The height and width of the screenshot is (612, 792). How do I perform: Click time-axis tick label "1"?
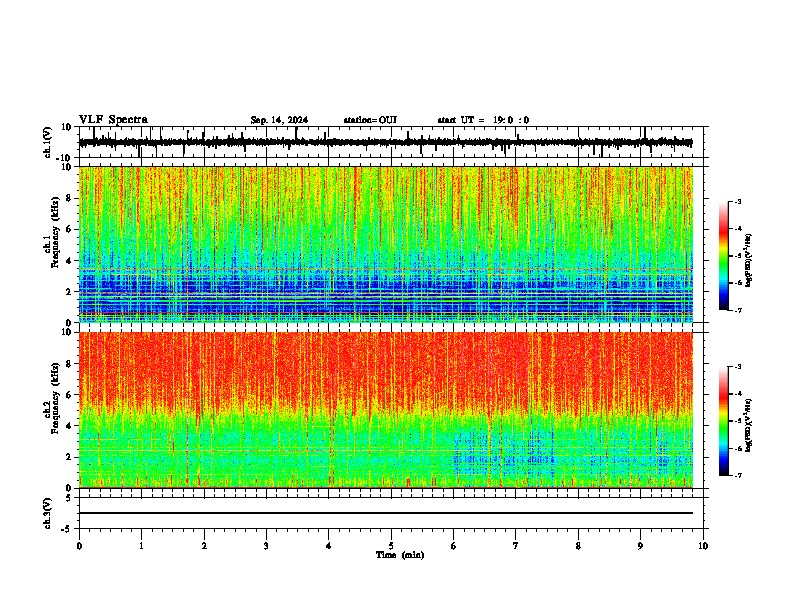pyautogui.click(x=141, y=546)
